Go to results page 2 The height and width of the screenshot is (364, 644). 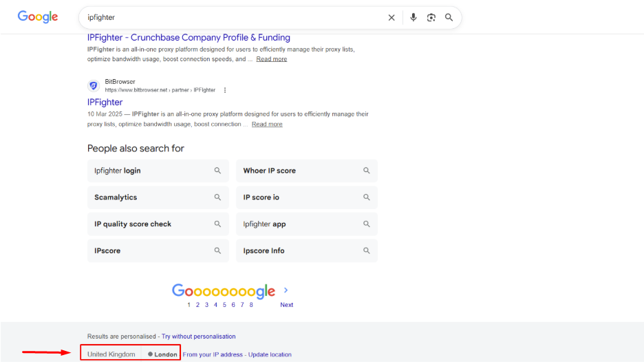pos(197,305)
